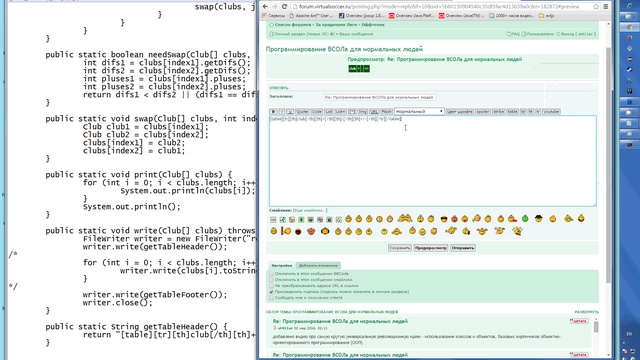640x360 pixels.
Task: Toggle Сообщать мне о получении ответа
Action: (271, 298)
